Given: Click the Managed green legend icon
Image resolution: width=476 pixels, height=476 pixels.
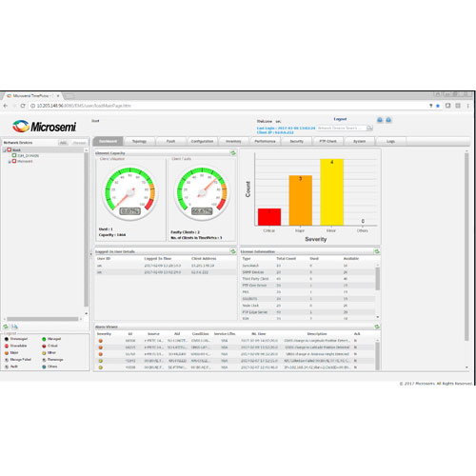Looking at the screenshot, I should click(x=44, y=339).
